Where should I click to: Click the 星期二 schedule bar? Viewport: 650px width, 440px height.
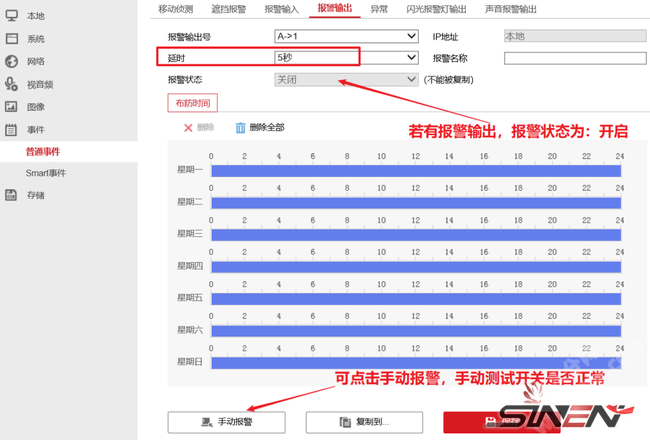tap(416, 203)
